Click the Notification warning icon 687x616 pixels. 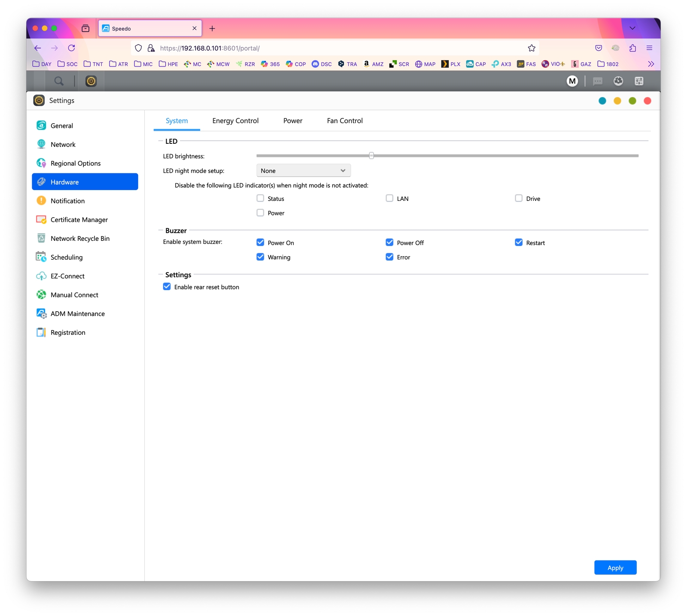[41, 200]
